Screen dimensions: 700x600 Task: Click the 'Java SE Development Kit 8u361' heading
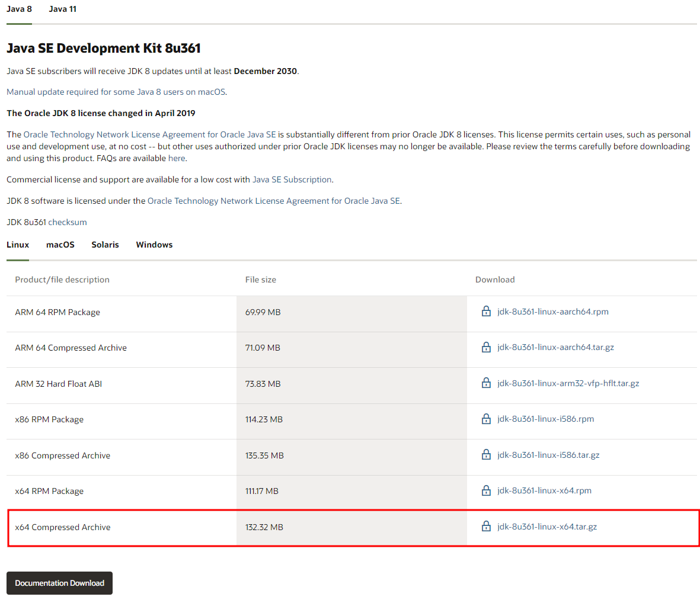[x=103, y=48]
